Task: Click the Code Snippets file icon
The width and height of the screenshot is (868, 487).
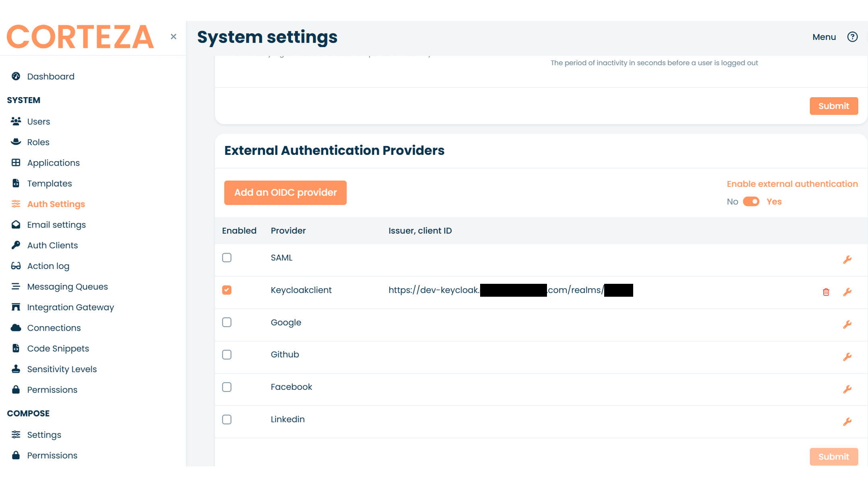Action: 16,348
